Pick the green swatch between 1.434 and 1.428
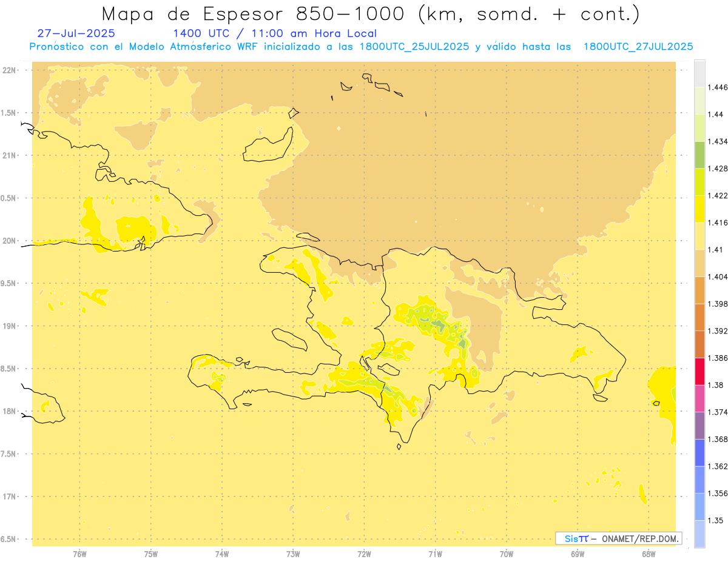Viewport: 728px width, 562px height. (699, 155)
